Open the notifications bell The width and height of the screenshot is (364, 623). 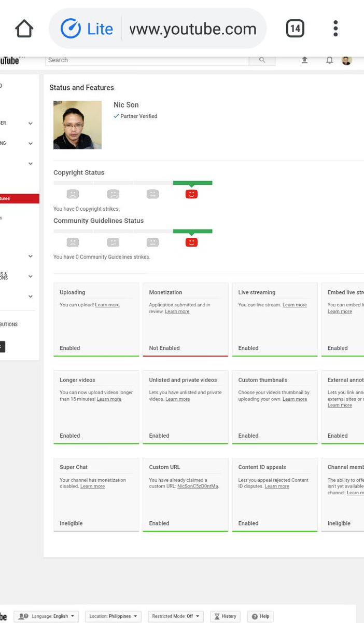pos(329,60)
